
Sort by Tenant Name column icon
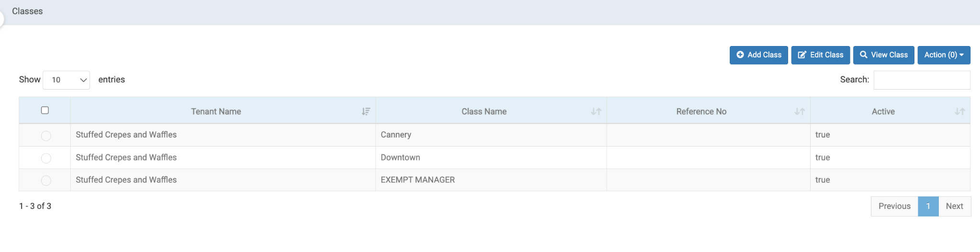[366, 112]
